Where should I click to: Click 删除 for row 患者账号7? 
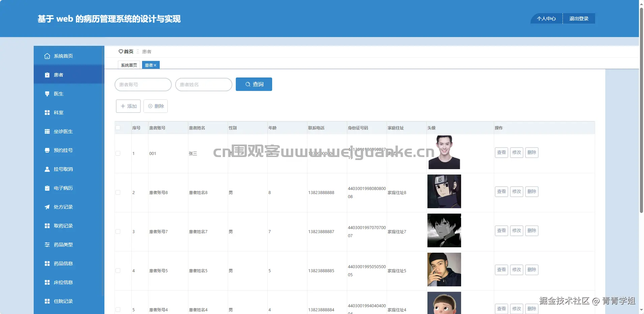point(532,231)
